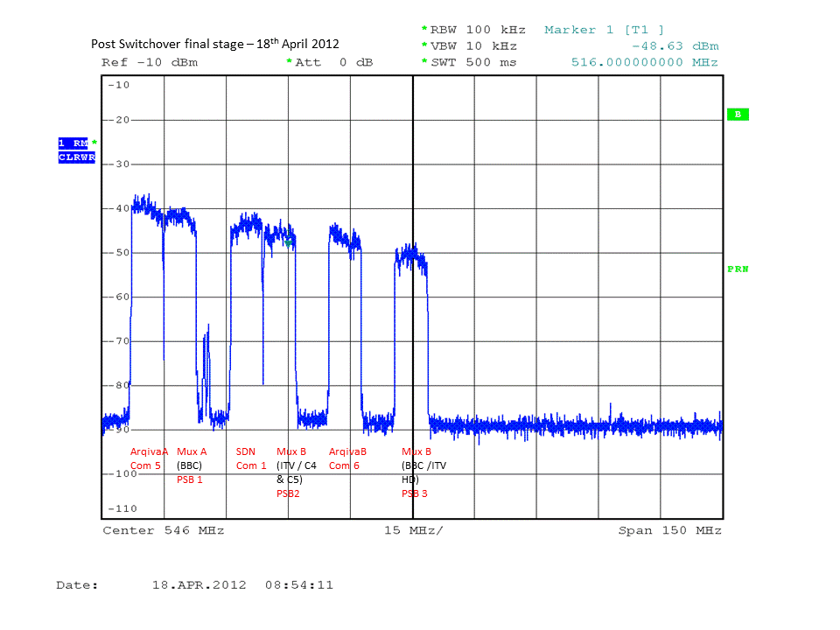Screen dimensions: 840x630
Task: Open the Center 546 MHz frequency entry
Action: 165,529
